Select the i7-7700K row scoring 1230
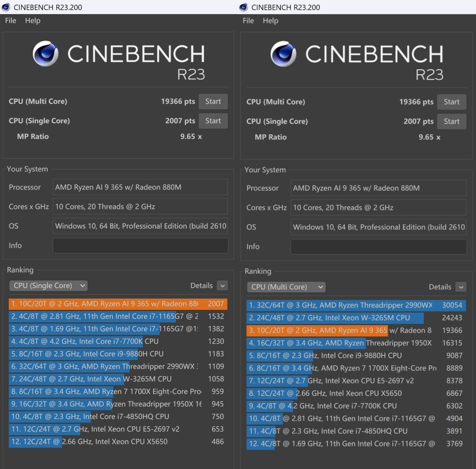The width and height of the screenshot is (476, 469). click(x=118, y=341)
